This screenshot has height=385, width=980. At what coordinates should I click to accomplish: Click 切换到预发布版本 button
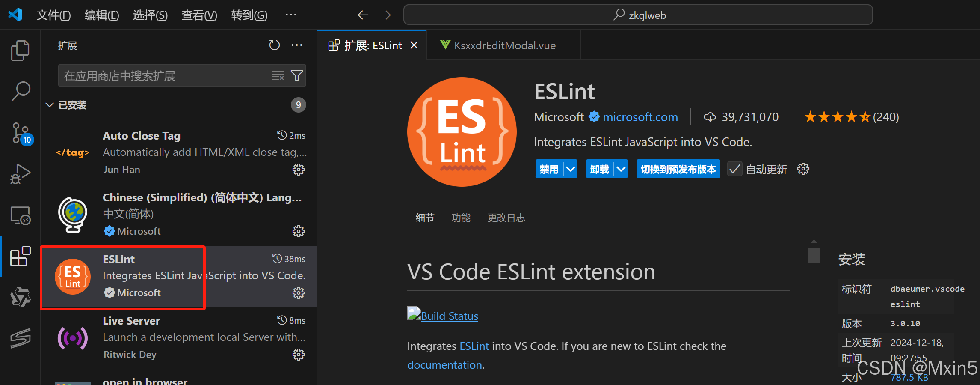pyautogui.click(x=678, y=169)
